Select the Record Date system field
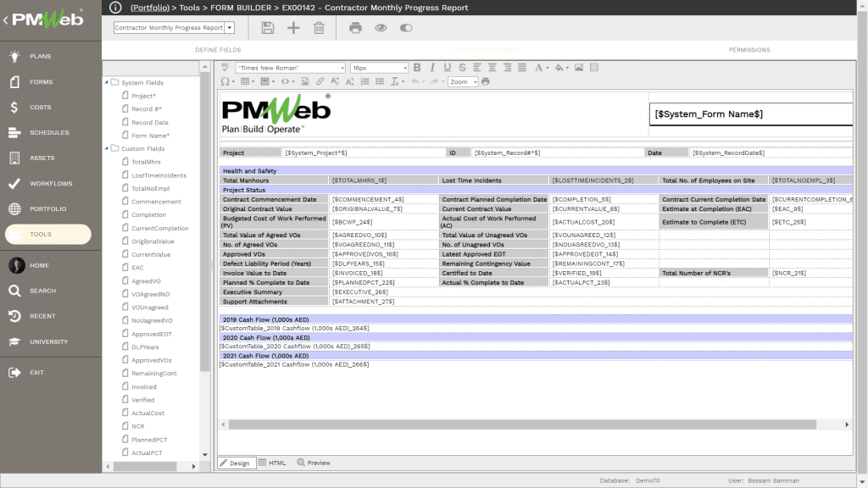 (x=149, y=122)
